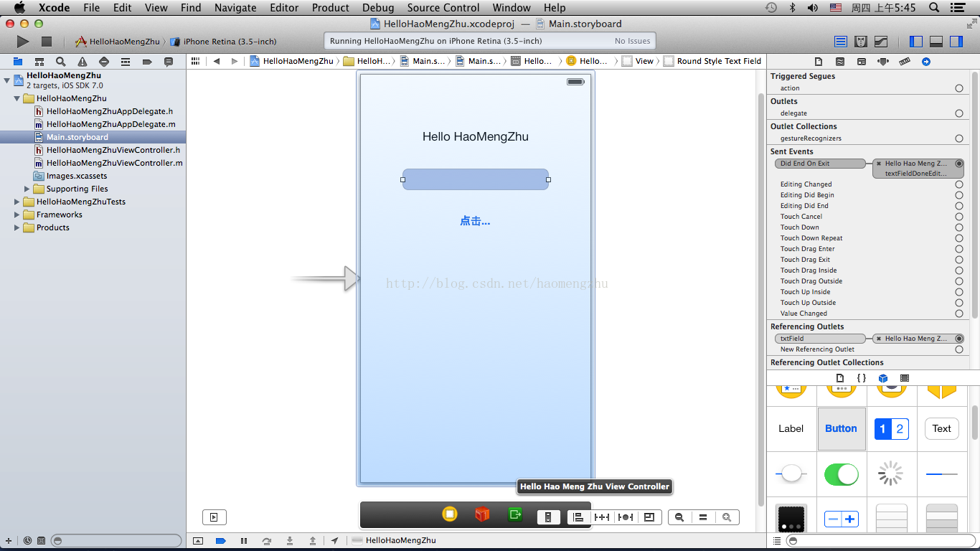Zoom in the storyboard canvas

[727, 517]
